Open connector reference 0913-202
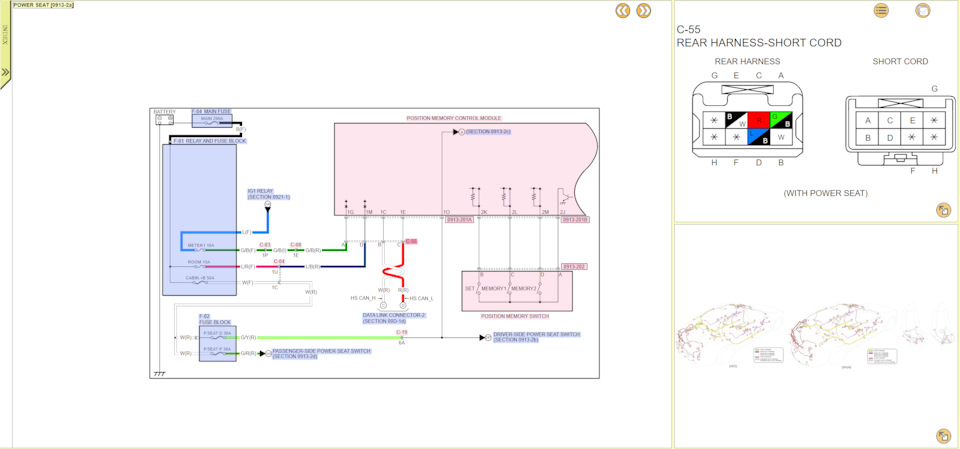Image resolution: width=960 pixels, height=449 pixels. point(575,267)
